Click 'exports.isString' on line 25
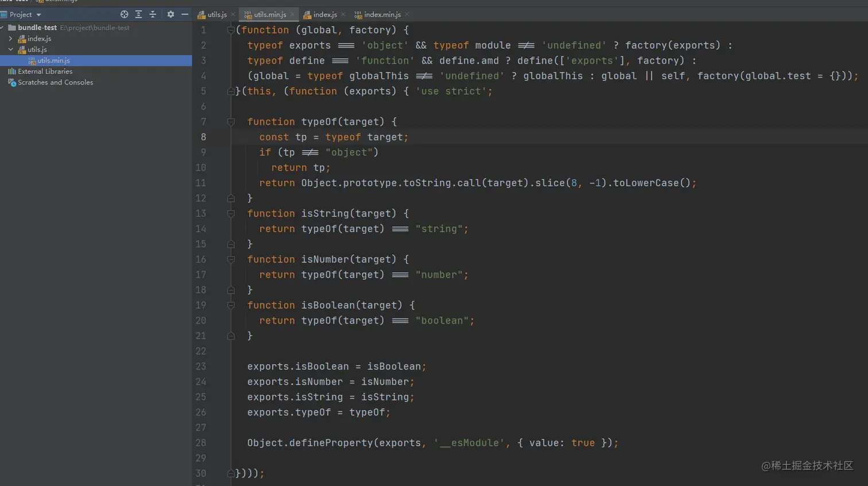Screen dimensions: 868x486 (295, 398)
